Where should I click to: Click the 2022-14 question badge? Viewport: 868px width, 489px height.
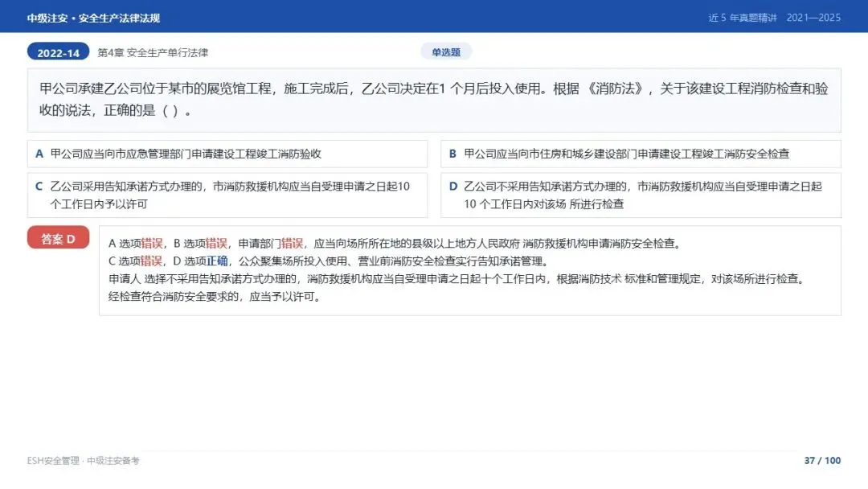58,52
